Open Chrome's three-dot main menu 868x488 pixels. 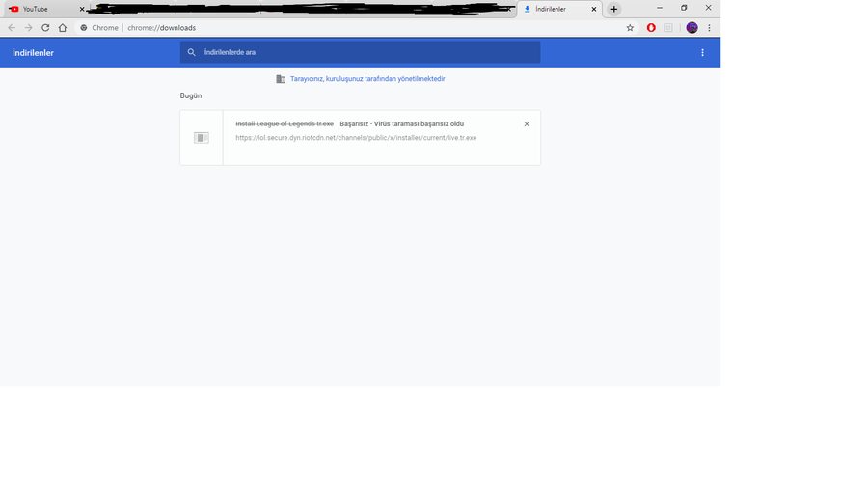pyautogui.click(x=709, y=28)
